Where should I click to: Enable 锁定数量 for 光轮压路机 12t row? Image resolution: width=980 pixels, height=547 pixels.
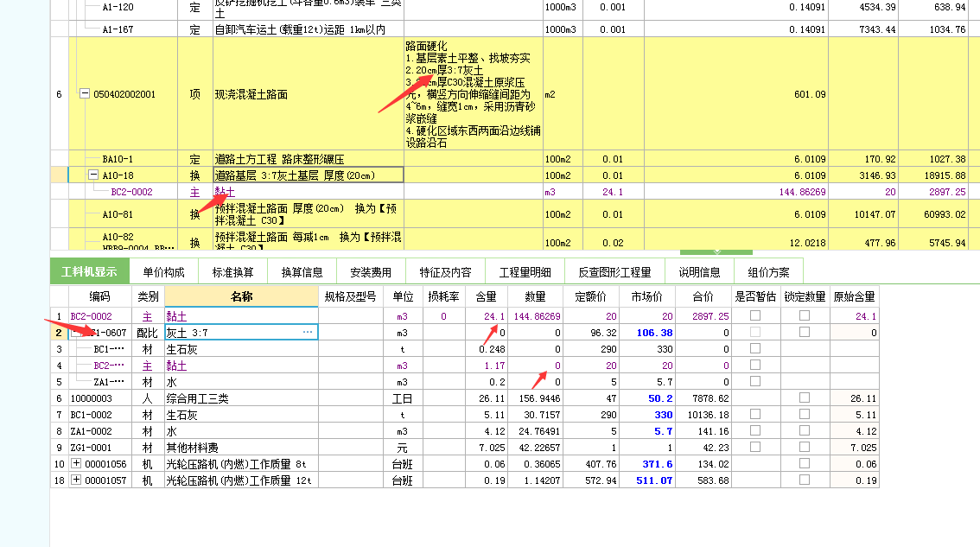point(805,480)
